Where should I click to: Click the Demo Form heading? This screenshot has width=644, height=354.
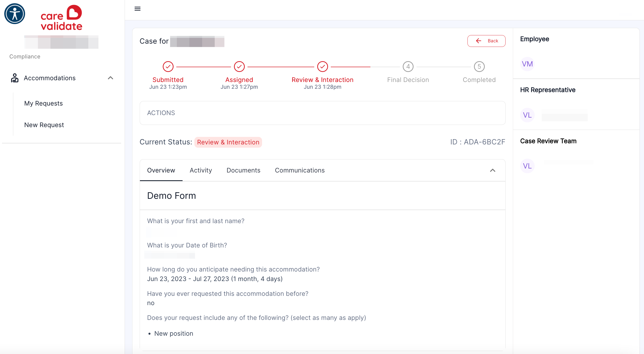pyautogui.click(x=171, y=196)
